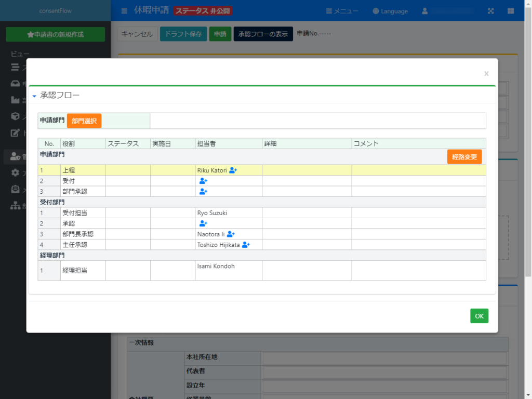Click add-user icon next to Riku Katori
Image resolution: width=532 pixels, height=399 pixels.
(x=233, y=170)
